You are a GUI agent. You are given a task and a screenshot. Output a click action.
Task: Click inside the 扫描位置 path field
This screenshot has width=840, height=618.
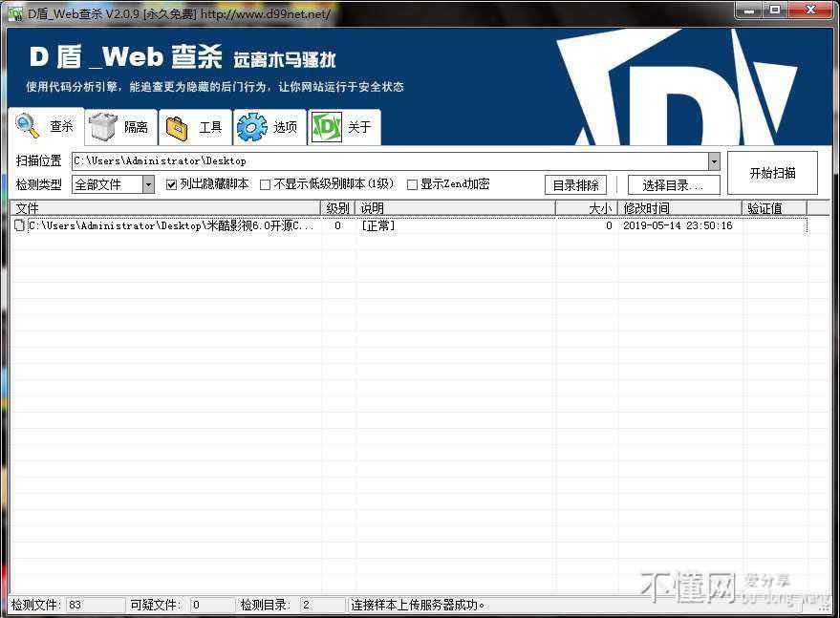coord(382,161)
